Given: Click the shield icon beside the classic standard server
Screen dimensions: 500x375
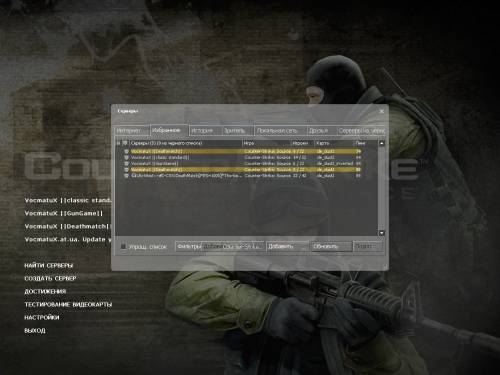Looking at the screenshot, I should [x=126, y=157].
